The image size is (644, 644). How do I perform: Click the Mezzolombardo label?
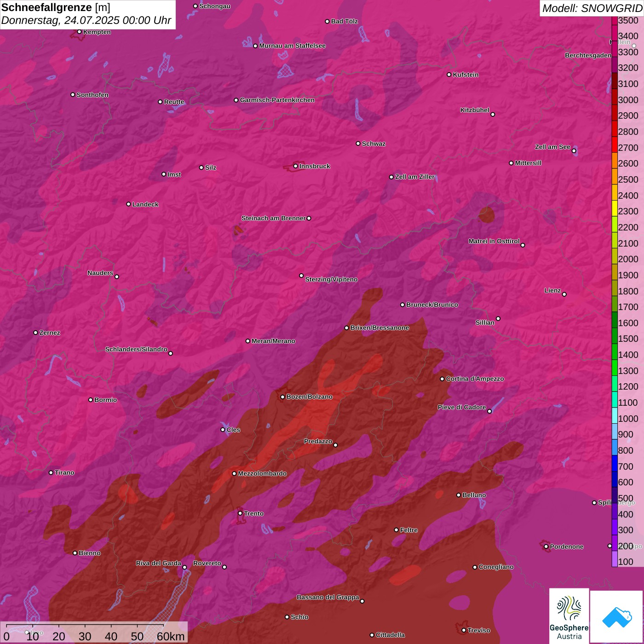[x=262, y=473]
